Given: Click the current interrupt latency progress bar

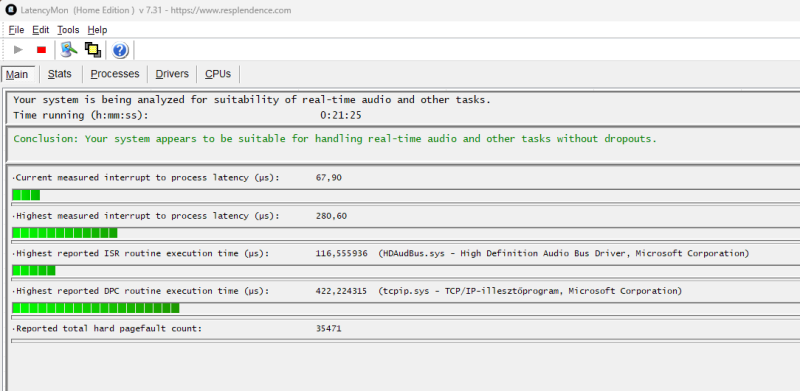Looking at the screenshot, I should (406, 195).
